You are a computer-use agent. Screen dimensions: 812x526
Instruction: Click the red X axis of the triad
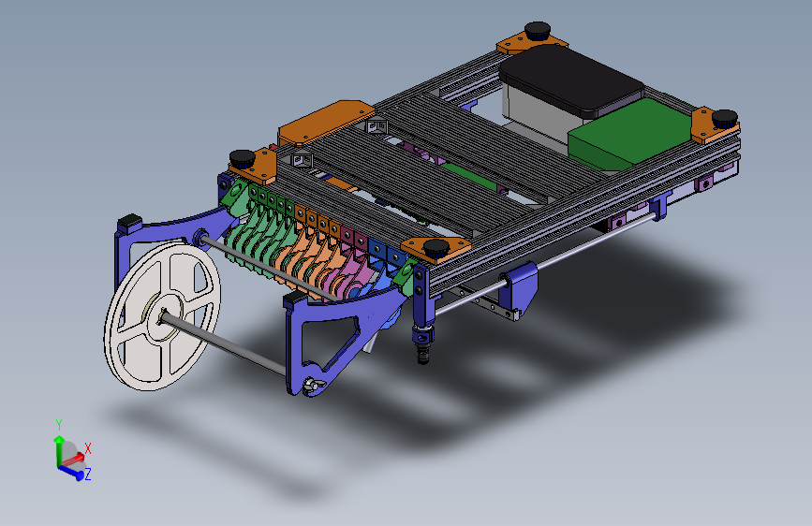pos(74,459)
